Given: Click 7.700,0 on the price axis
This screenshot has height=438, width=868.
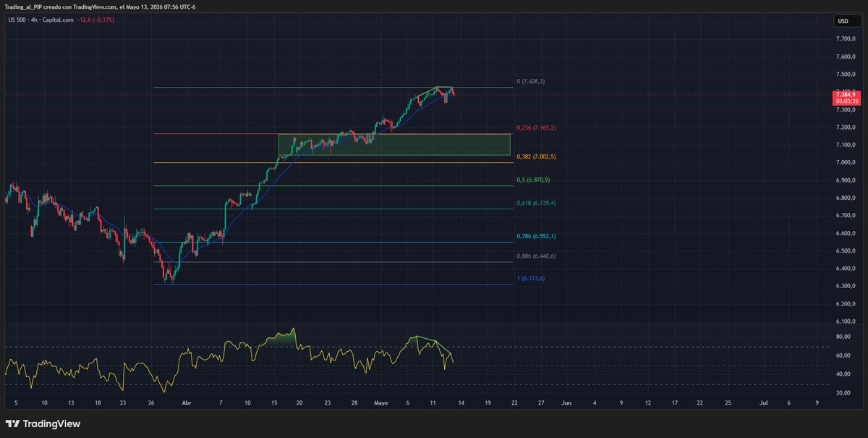Looking at the screenshot, I should click(846, 39).
